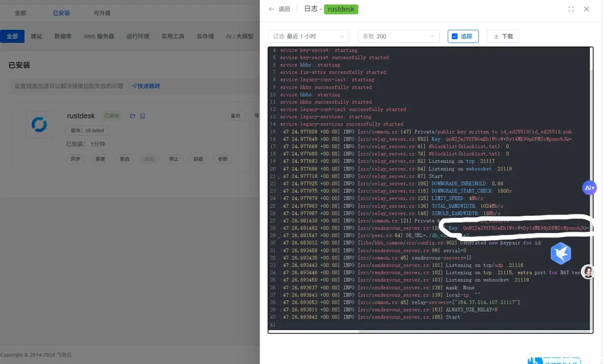Click the 卸载 button for rustdesk
The height and width of the screenshot is (364, 603).
point(198,159)
